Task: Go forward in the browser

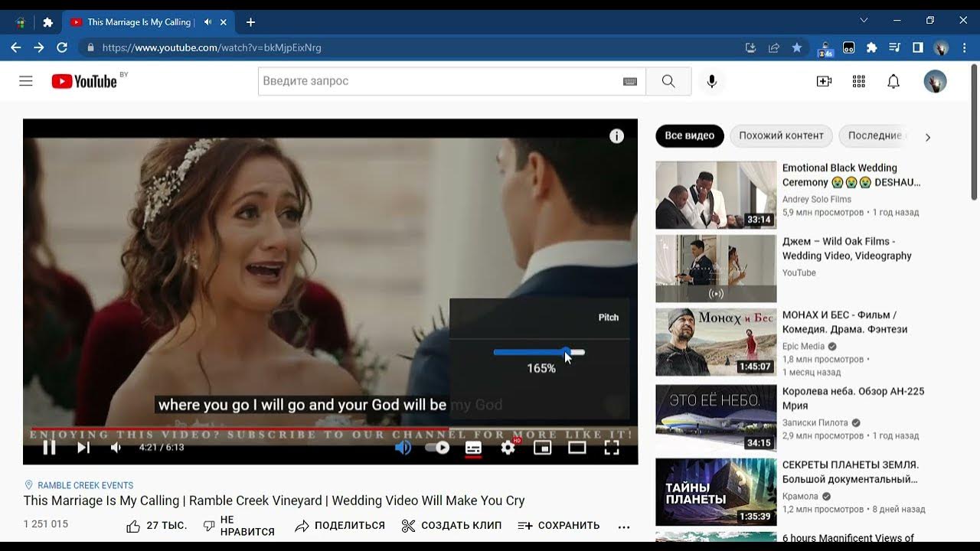Action: [x=39, y=47]
